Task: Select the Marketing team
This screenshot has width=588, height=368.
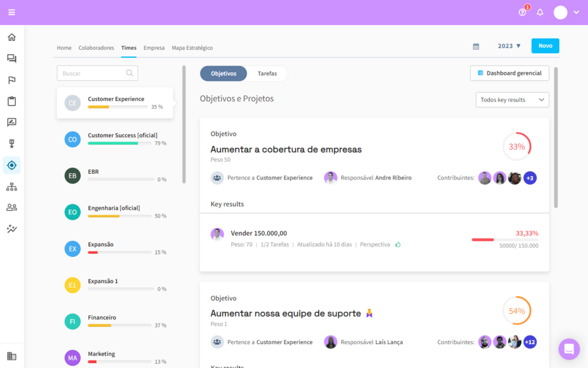Action: point(115,358)
